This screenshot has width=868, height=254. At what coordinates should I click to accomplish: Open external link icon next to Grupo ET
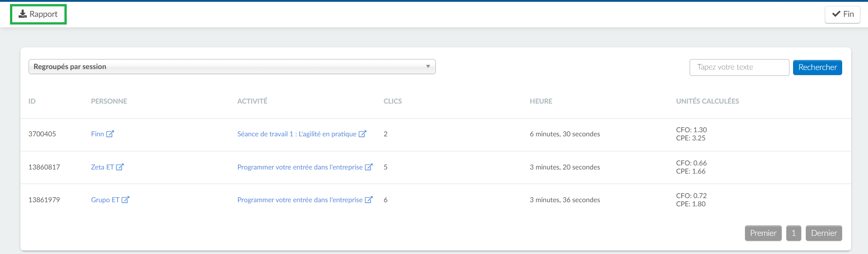(x=125, y=199)
